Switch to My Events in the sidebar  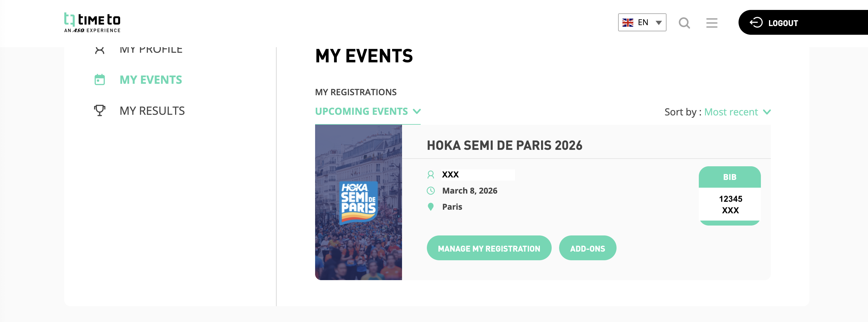pyautogui.click(x=151, y=79)
